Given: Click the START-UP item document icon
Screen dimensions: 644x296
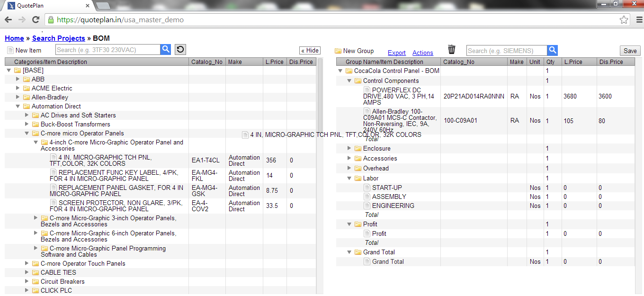Looking at the screenshot, I should click(367, 188).
